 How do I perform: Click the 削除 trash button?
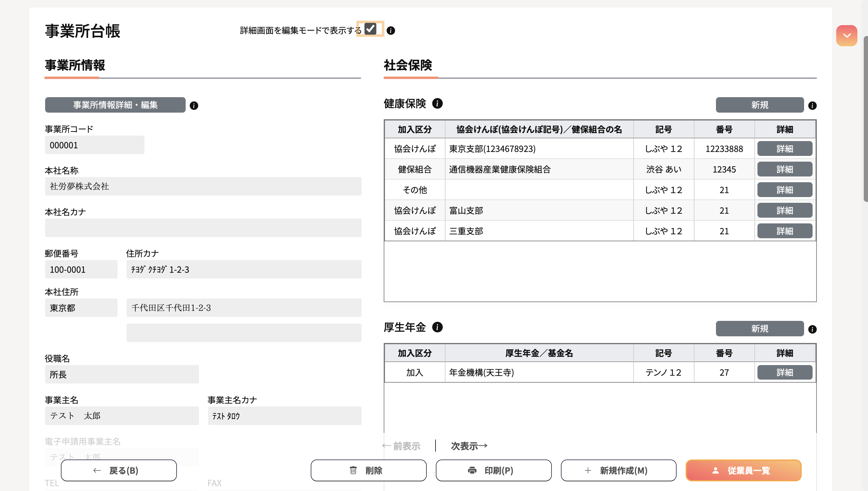[x=368, y=470]
